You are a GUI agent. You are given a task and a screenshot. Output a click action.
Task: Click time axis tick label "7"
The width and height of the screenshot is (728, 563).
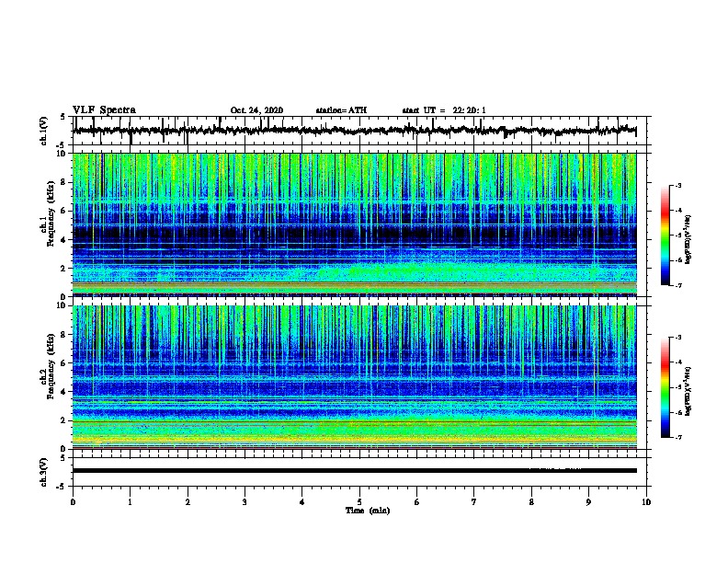tap(474, 502)
